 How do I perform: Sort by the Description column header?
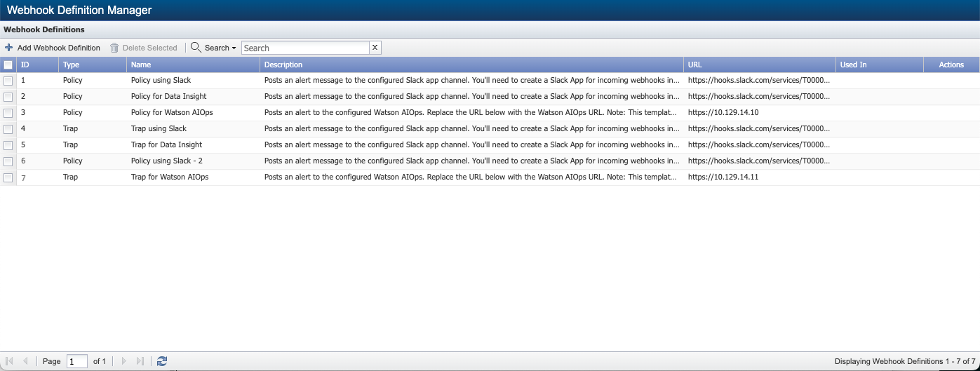point(472,65)
